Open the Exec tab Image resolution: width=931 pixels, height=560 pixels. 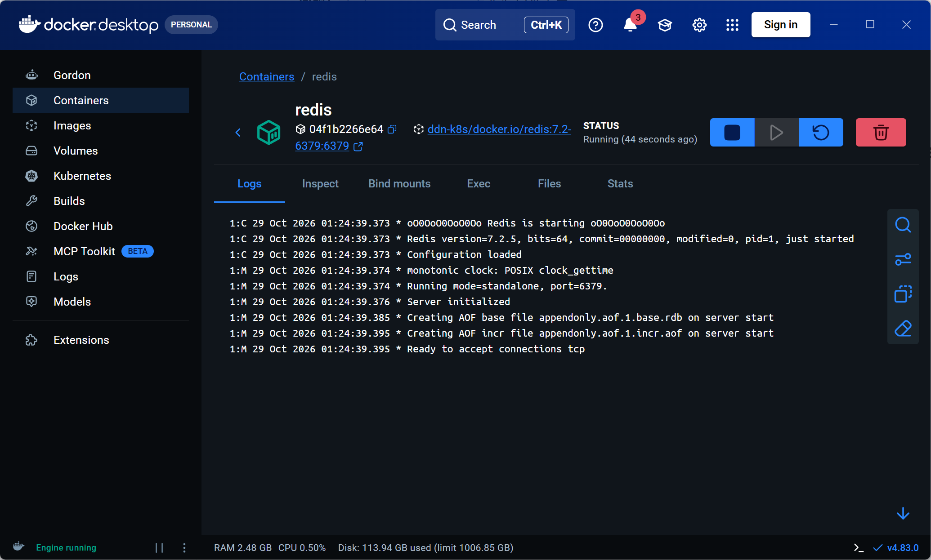(x=479, y=183)
